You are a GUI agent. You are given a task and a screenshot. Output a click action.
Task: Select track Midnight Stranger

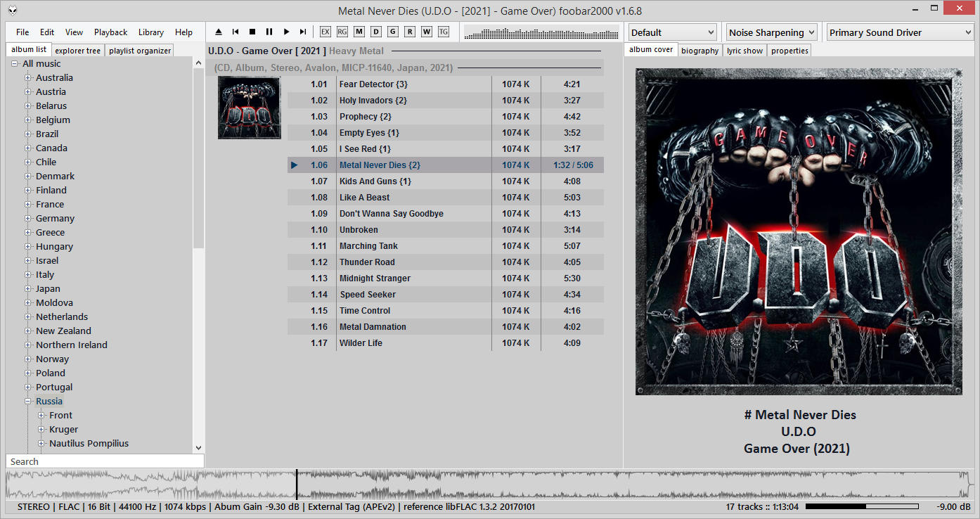(x=446, y=278)
